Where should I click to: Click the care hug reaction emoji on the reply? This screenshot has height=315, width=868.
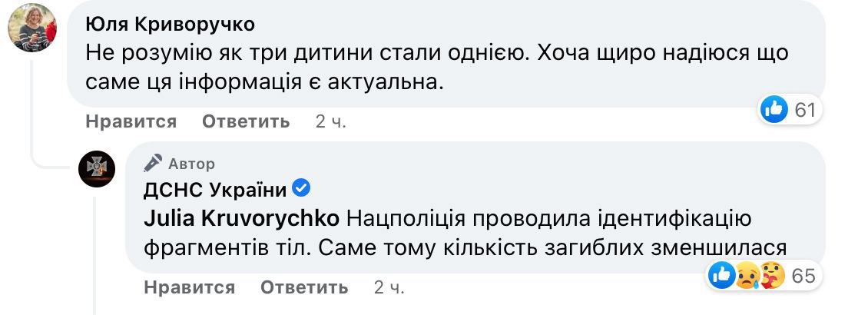pos(772,275)
